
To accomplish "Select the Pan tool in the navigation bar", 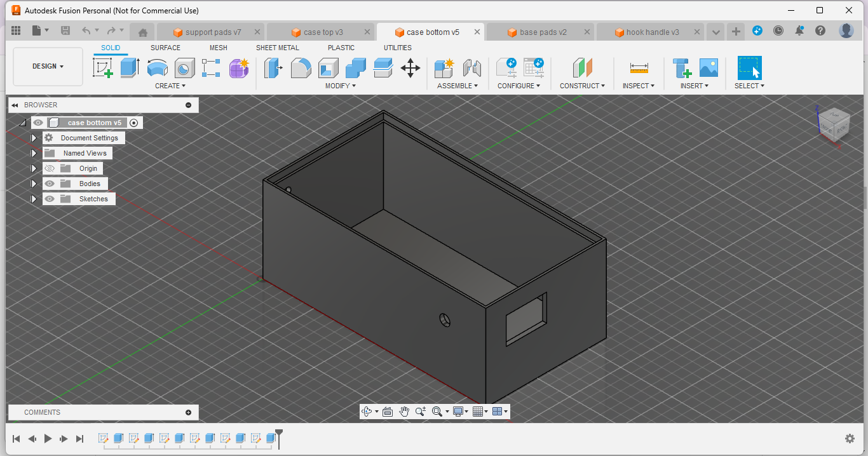I will (404, 412).
